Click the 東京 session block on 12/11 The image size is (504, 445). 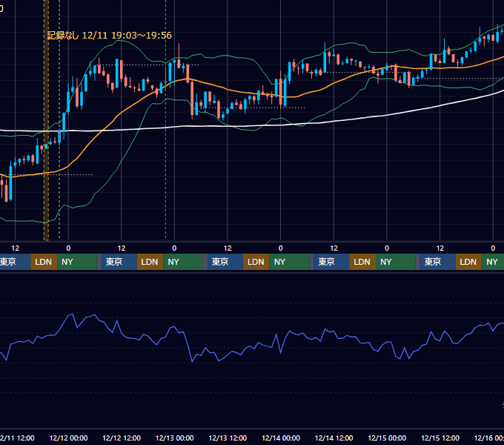15,262
